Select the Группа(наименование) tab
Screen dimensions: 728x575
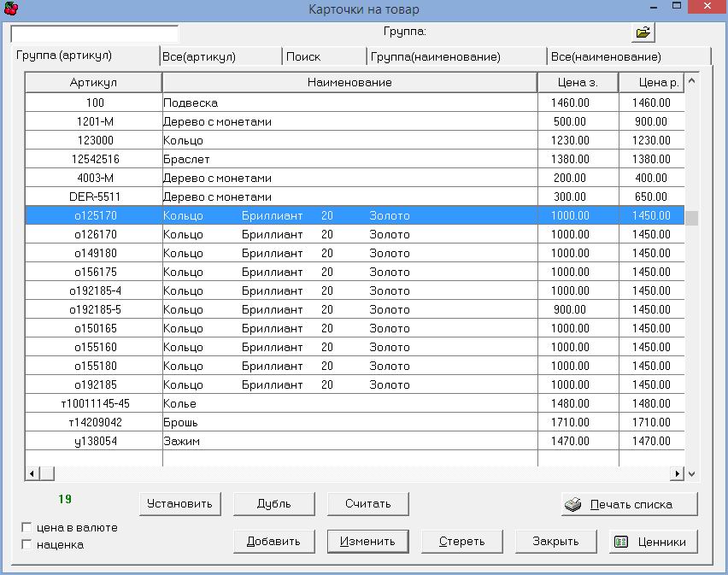(436, 56)
